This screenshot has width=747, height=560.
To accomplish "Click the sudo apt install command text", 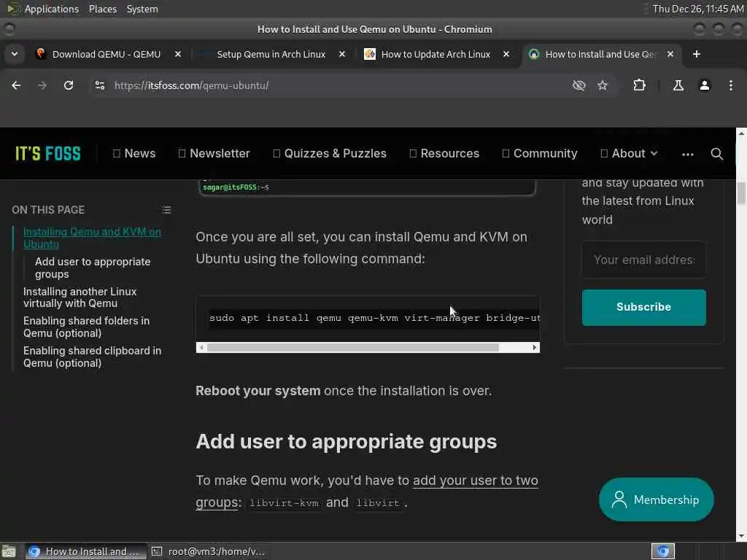I will pyautogui.click(x=374, y=318).
